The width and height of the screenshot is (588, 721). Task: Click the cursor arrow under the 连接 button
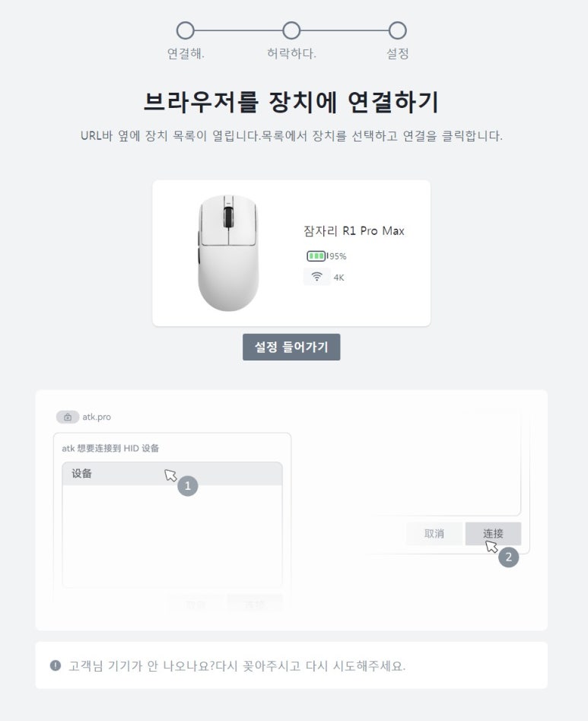tap(491, 546)
